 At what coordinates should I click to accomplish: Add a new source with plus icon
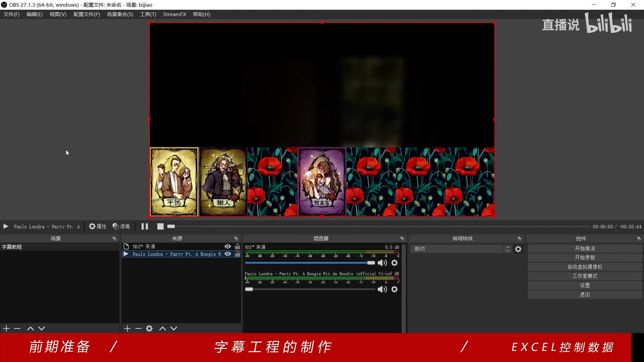click(127, 328)
